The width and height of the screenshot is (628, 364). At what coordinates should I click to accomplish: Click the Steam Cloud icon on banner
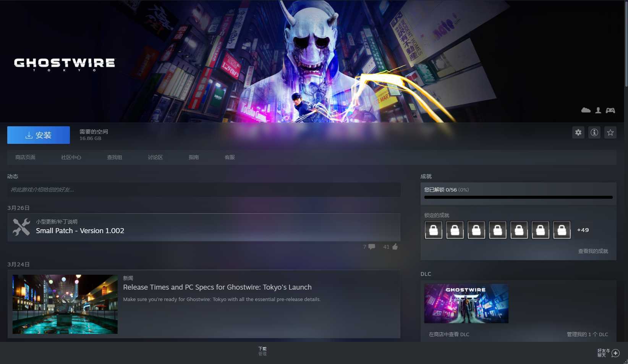586,110
